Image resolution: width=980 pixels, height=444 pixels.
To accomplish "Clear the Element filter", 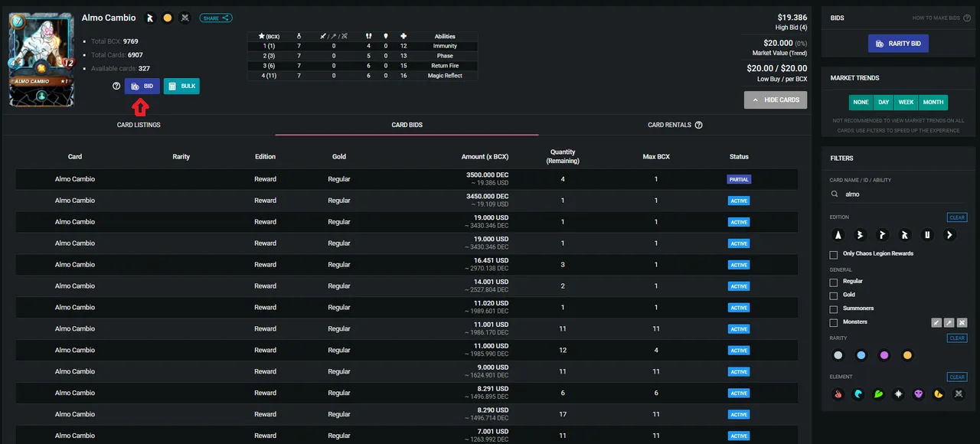I will click(x=957, y=377).
